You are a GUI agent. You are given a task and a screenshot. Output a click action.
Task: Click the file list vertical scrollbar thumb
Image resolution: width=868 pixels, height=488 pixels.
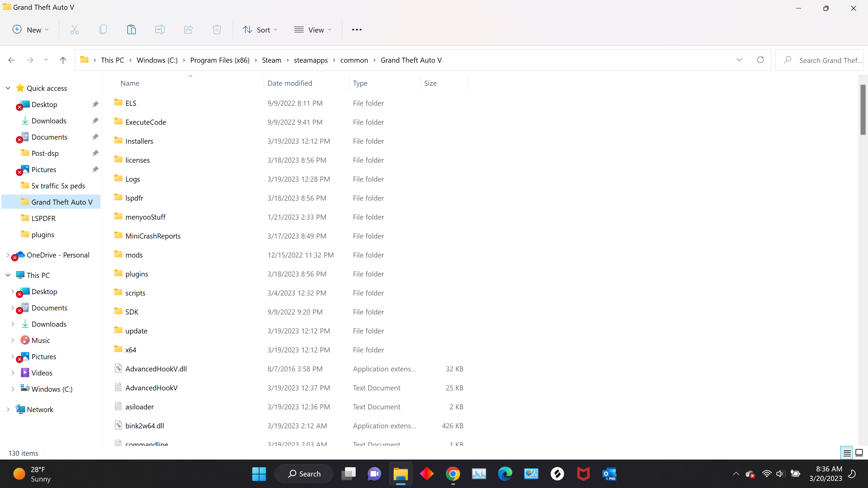point(863,109)
